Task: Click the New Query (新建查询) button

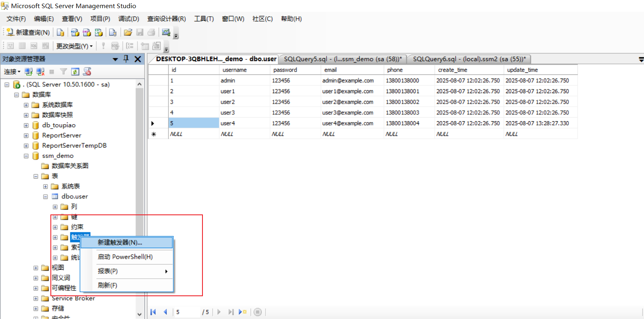Action: tap(28, 33)
